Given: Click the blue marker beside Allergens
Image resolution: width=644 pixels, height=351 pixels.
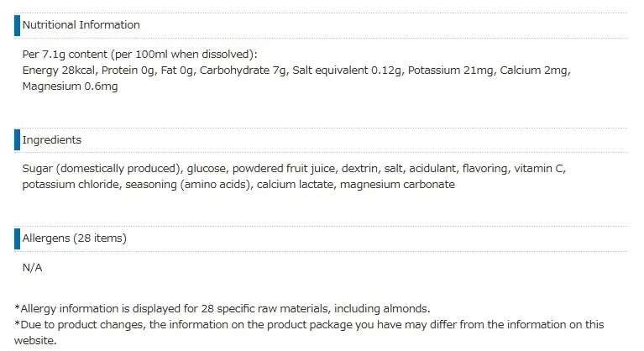Looking at the screenshot, I should coord(16,238).
